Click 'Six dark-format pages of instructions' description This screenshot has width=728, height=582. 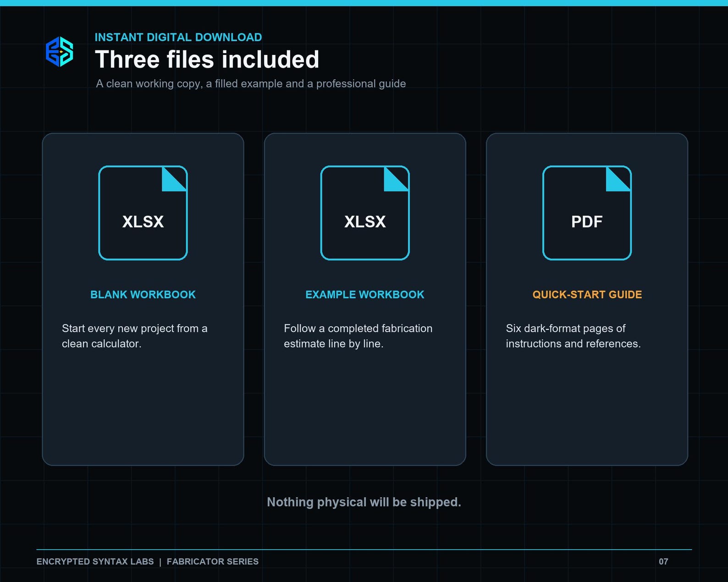(573, 336)
